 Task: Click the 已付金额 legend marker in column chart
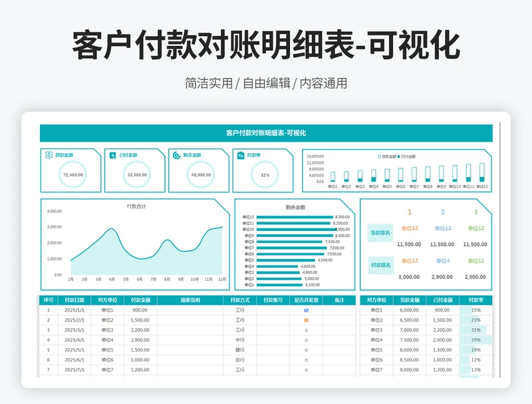398,157
